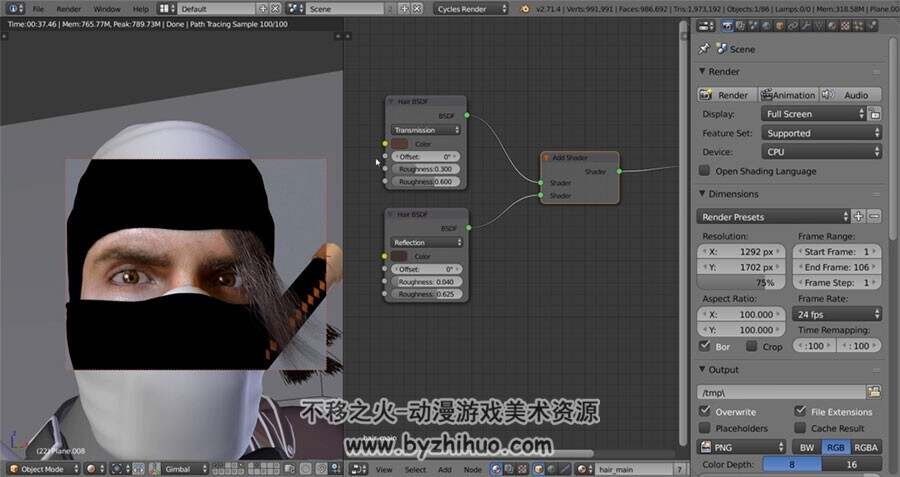Click the Transmission Hair BSDF color swatch
Image resolution: width=900 pixels, height=477 pixels.
pos(399,144)
